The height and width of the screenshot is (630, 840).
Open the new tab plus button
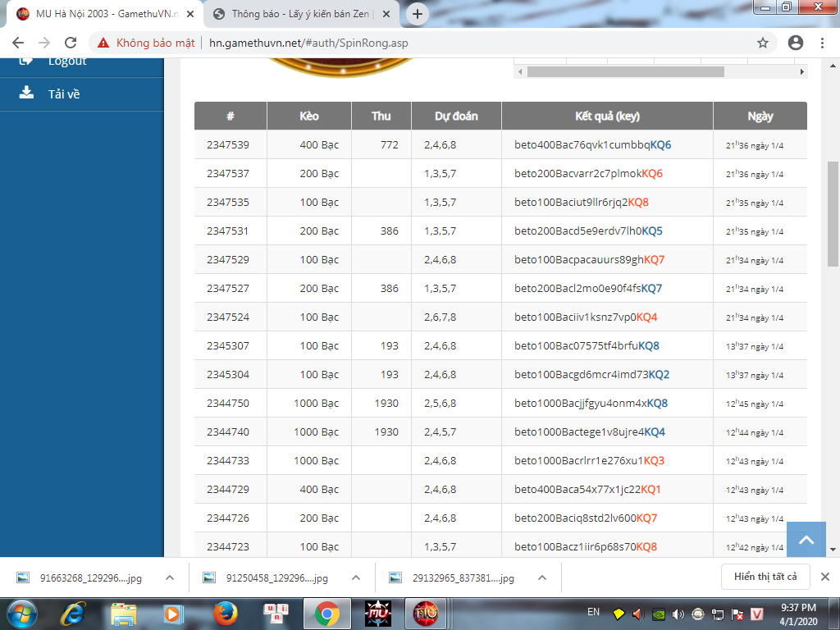coord(418,14)
